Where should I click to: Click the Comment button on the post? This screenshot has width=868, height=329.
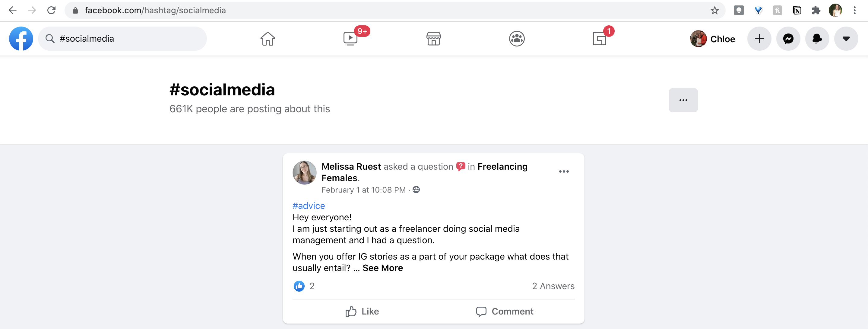(505, 311)
